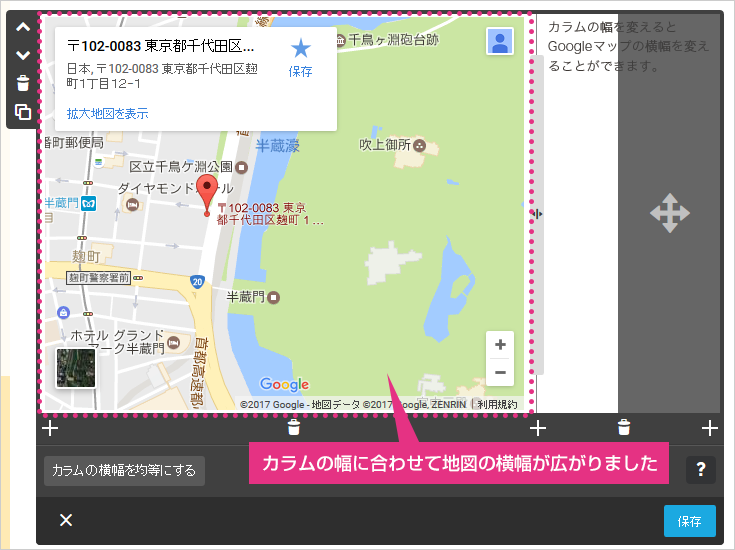The width and height of the screenshot is (735, 550).
Task: Click the red location pin on the map
Action: pyautogui.click(x=207, y=195)
